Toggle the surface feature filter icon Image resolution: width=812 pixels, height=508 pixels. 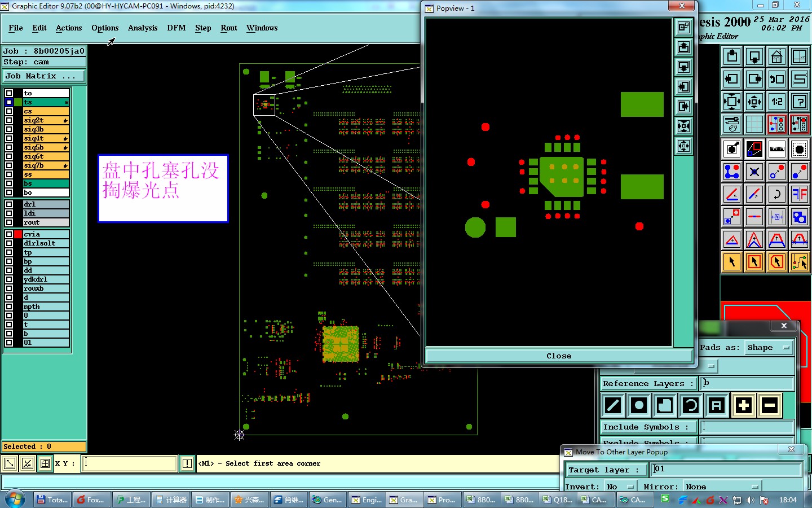665,405
